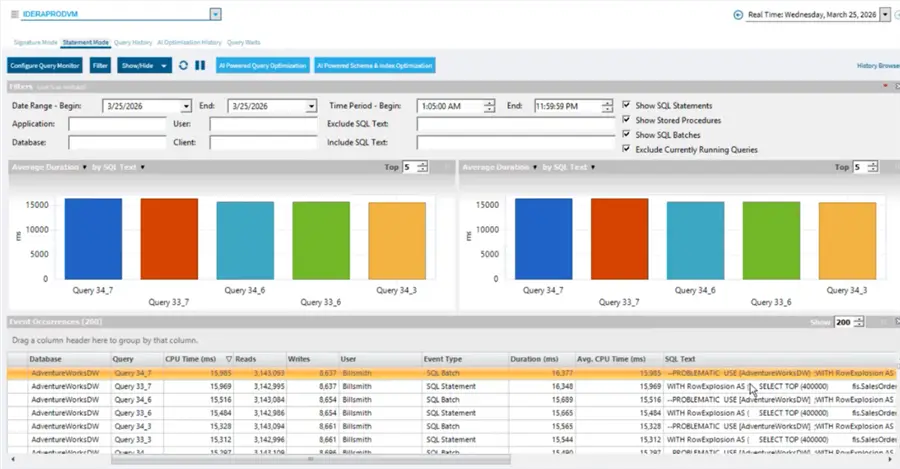Sort by the Duration (ms) column header
The width and height of the screenshot is (900, 469).
tap(541, 359)
